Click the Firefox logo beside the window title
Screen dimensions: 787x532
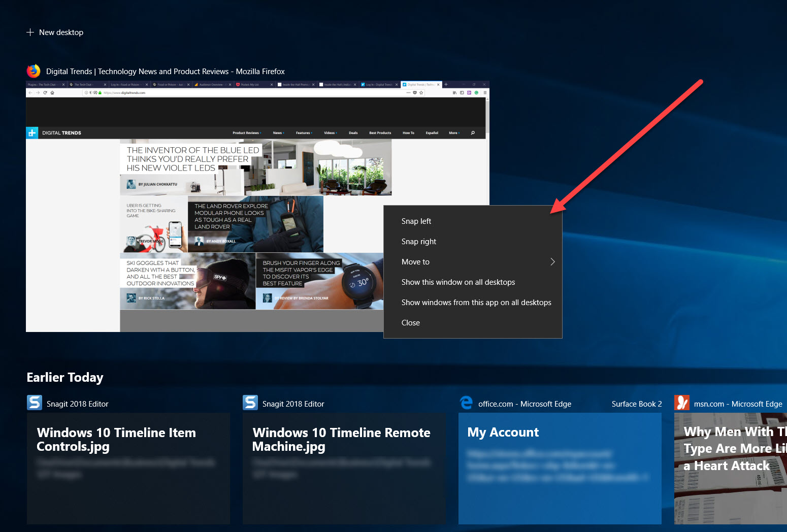tap(34, 71)
